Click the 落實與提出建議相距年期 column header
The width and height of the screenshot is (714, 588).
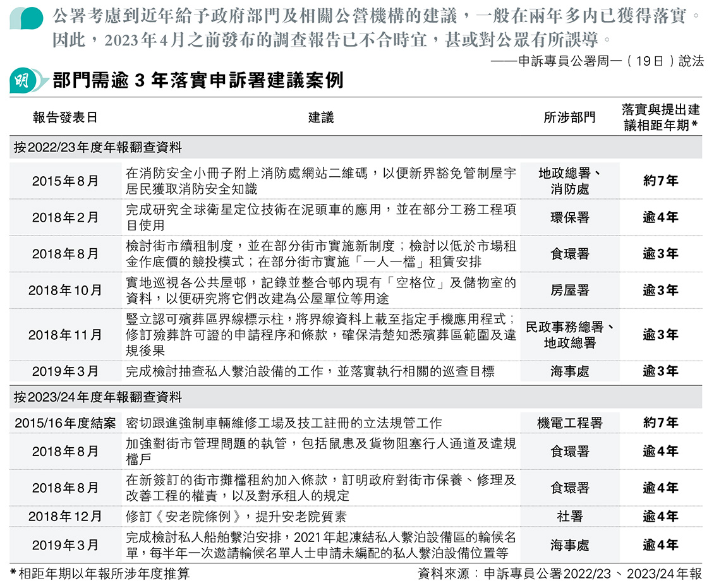click(x=660, y=117)
